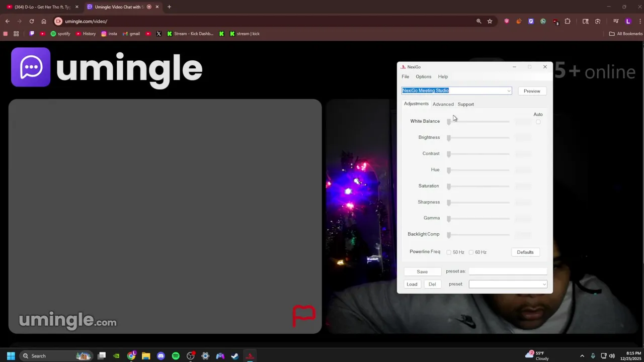Click the Hue slider

point(478,169)
